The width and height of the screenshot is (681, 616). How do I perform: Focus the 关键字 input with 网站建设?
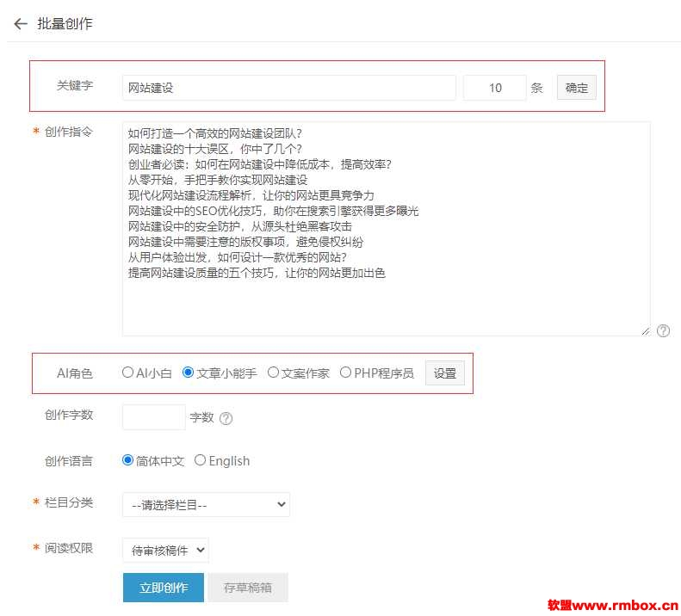pyautogui.click(x=288, y=88)
